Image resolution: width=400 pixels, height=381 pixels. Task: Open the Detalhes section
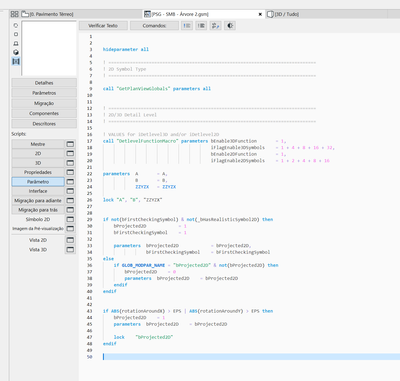coord(44,83)
